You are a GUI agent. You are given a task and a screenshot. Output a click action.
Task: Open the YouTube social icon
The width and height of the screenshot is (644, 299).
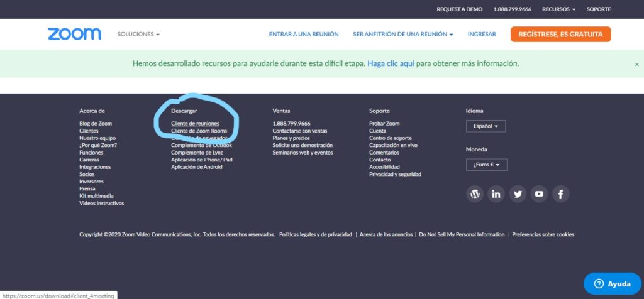click(x=539, y=194)
